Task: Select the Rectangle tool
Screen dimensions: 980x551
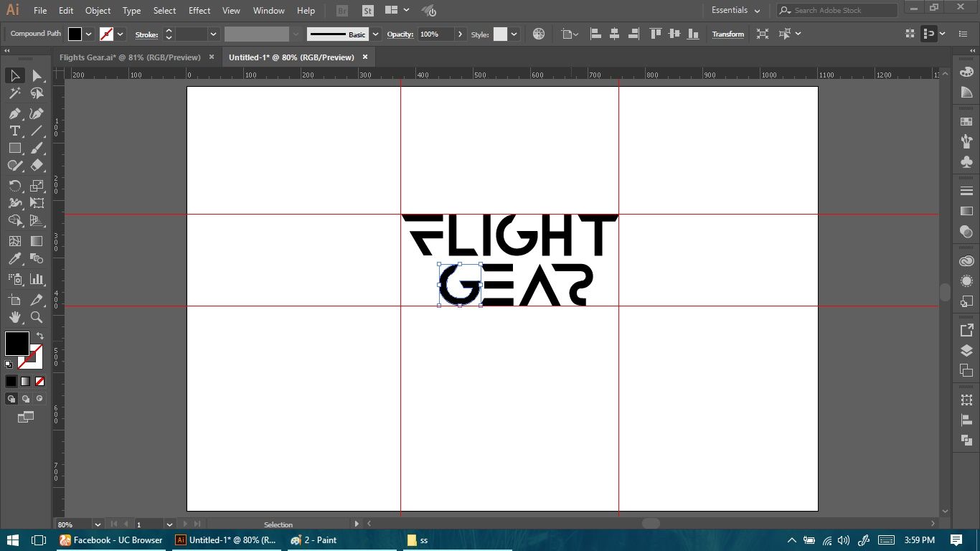Action: pyautogui.click(x=14, y=148)
